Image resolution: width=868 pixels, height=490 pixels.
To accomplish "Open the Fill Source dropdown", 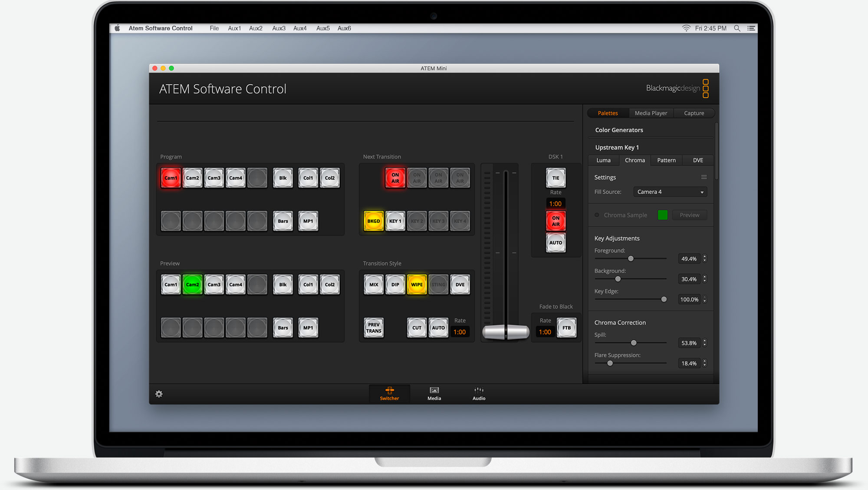I will click(670, 192).
